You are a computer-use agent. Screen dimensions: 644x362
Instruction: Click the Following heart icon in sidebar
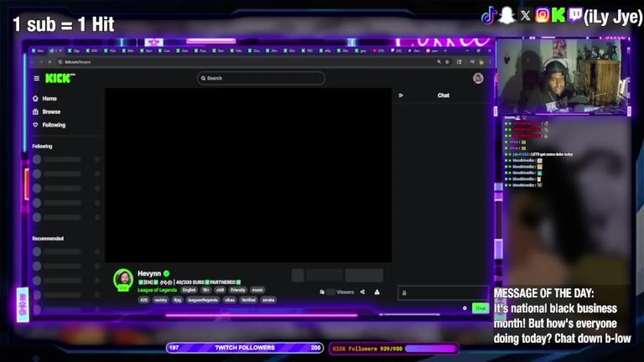[x=35, y=125]
